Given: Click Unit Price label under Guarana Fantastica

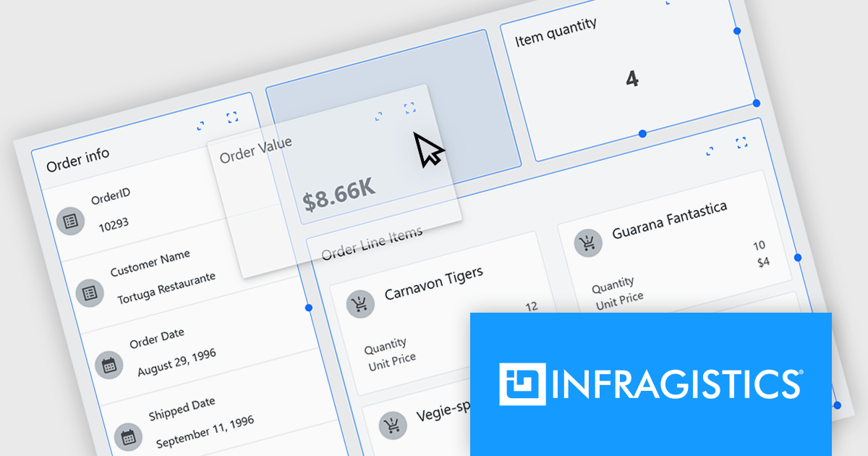Looking at the screenshot, I should point(619,300).
